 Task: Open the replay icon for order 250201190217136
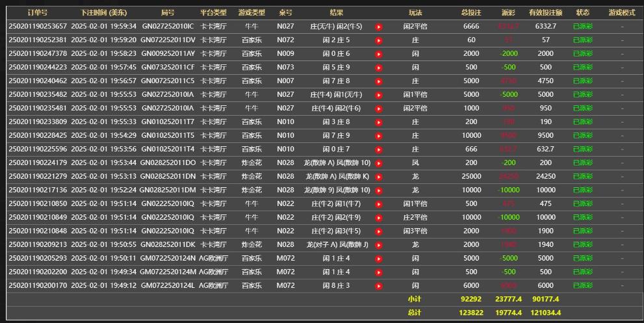pyautogui.click(x=379, y=190)
